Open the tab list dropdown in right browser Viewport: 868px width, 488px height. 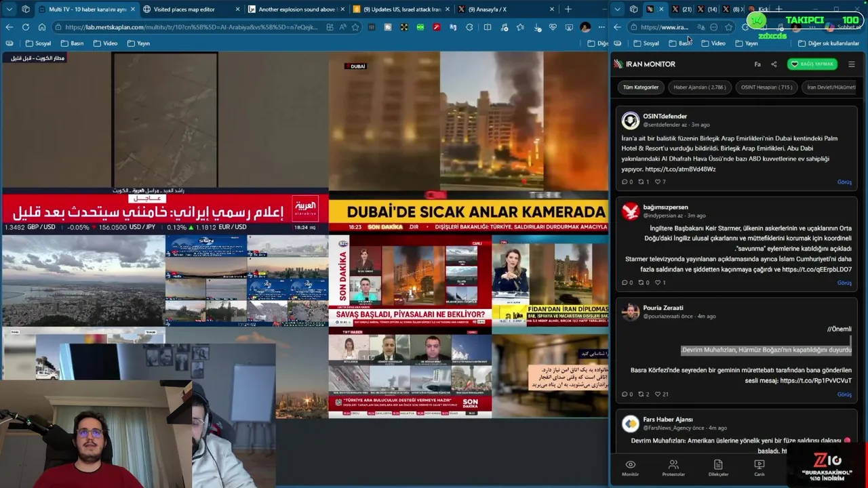618,9
